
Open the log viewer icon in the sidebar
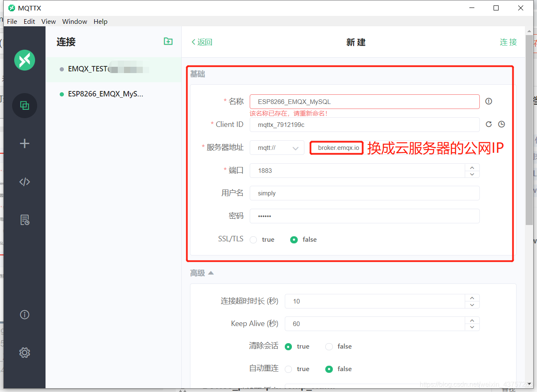coord(25,220)
